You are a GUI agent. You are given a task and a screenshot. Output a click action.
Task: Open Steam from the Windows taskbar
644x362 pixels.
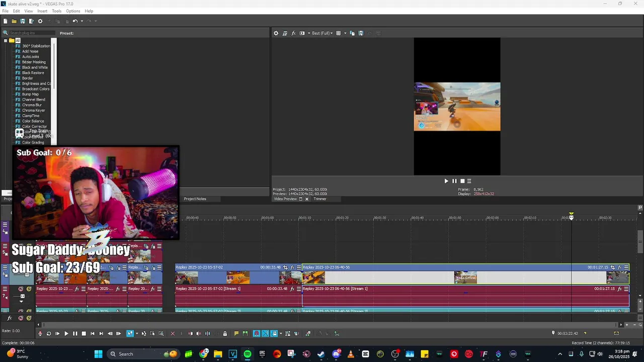[x=321, y=354]
